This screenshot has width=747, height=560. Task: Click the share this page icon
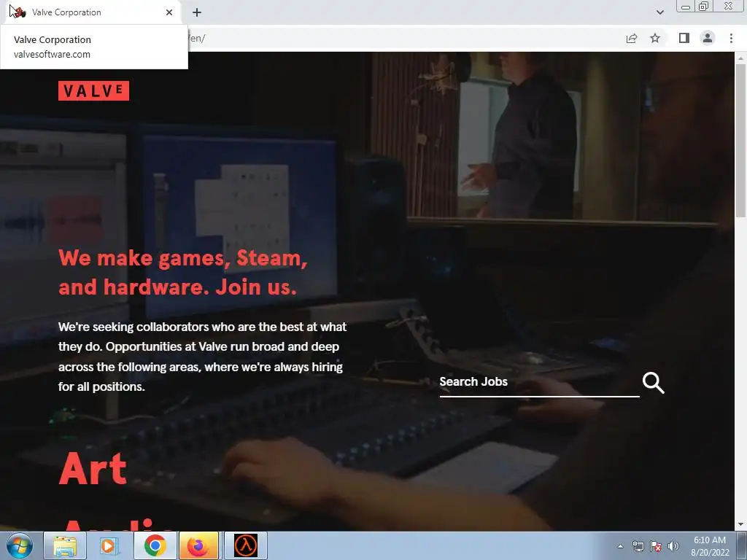click(632, 38)
